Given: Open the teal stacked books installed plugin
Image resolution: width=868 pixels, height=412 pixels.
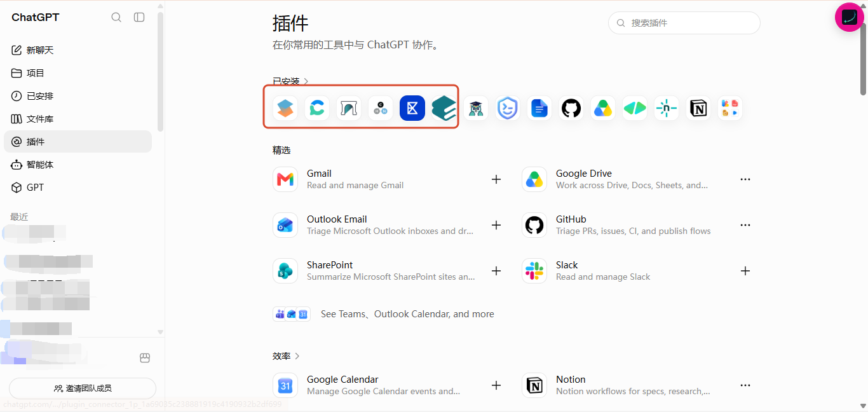Looking at the screenshot, I should [444, 108].
